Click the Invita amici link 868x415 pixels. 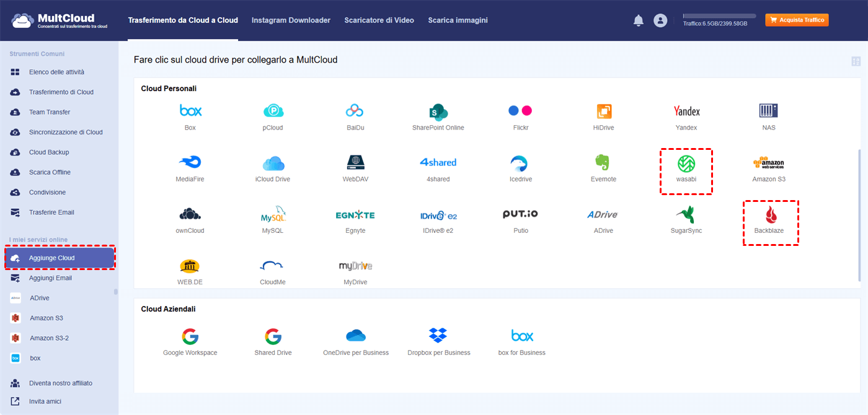(x=45, y=401)
